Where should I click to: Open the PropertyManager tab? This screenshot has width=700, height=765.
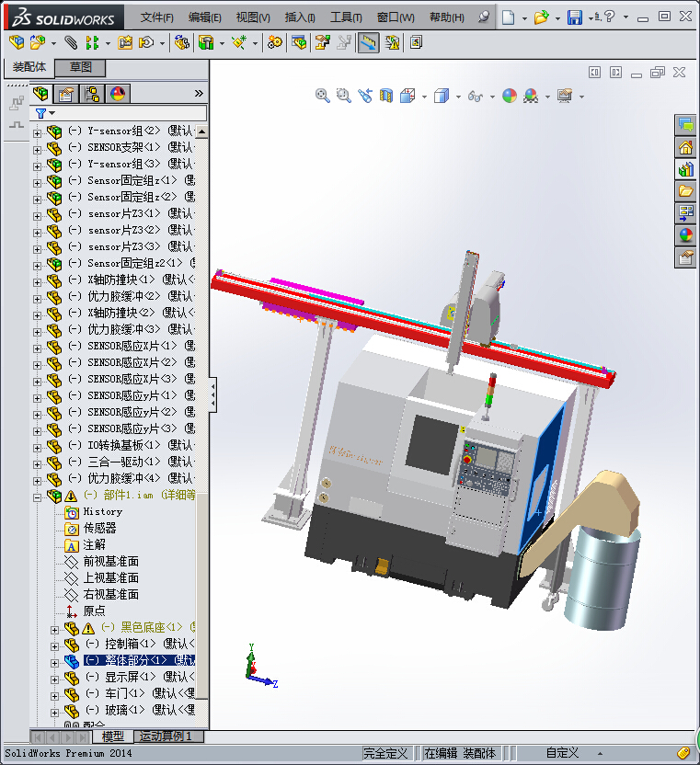tap(66, 93)
